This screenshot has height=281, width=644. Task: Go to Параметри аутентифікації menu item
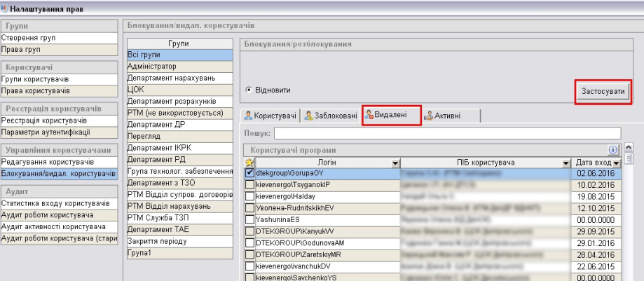(46, 132)
